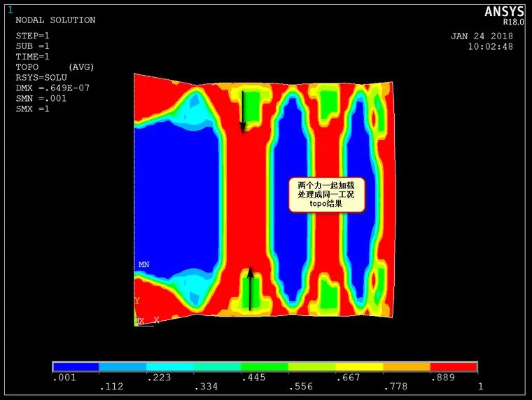Click the DMX =.649E-07 value
Image resolution: width=532 pixels, height=400 pixels.
coord(52,88)
